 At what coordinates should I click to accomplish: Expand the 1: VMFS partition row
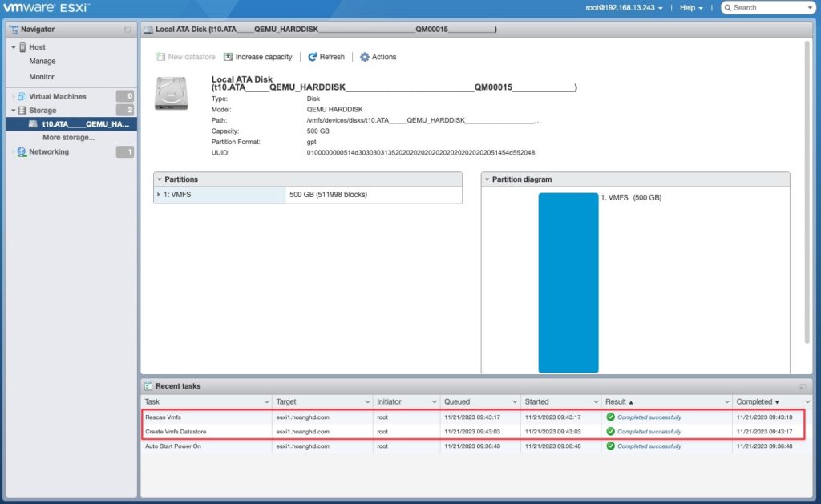[159, 195]
